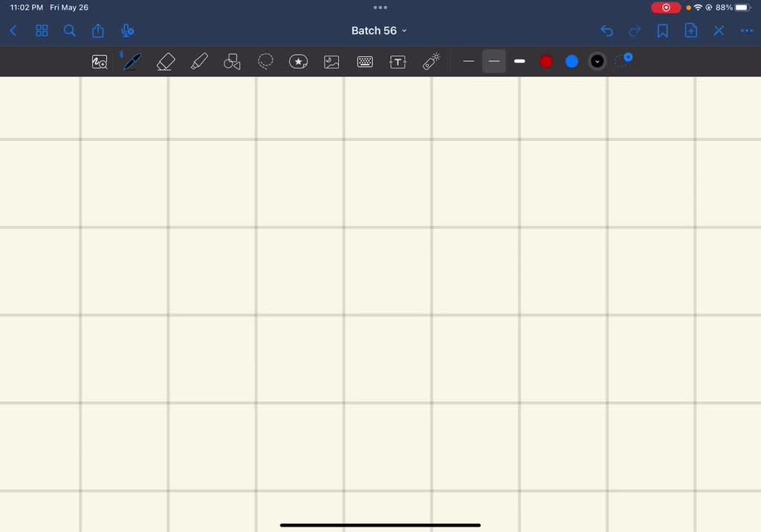The height and width of the screenshot is (532, 761).
Task: Open the page thumbnails grid view
Action: tap(42, 30)
